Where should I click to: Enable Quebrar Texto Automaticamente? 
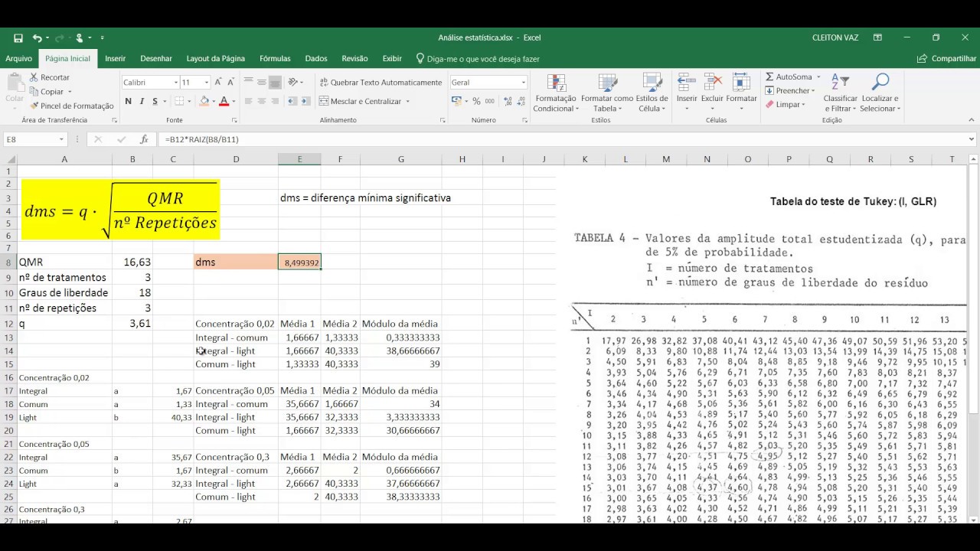381,82
